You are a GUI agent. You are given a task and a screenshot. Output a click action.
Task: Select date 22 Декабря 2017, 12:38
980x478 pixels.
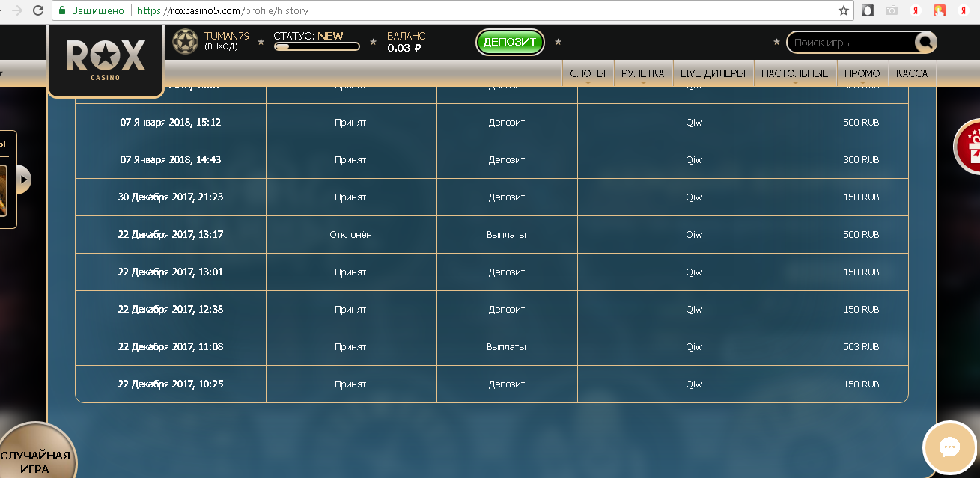[x=171, y=309]
